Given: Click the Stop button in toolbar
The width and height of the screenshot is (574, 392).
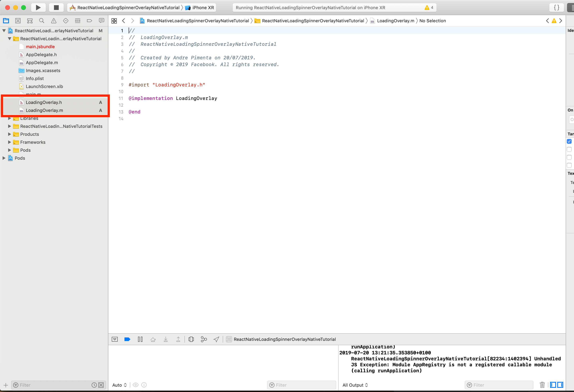Looking at the screenshot, I should click(56, 7).
